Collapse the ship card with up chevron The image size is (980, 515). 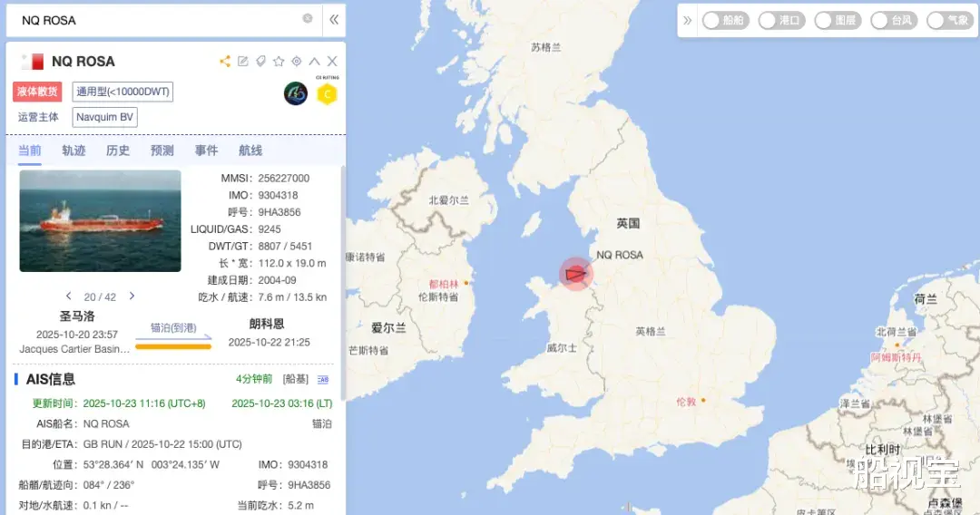coord(314,61)
